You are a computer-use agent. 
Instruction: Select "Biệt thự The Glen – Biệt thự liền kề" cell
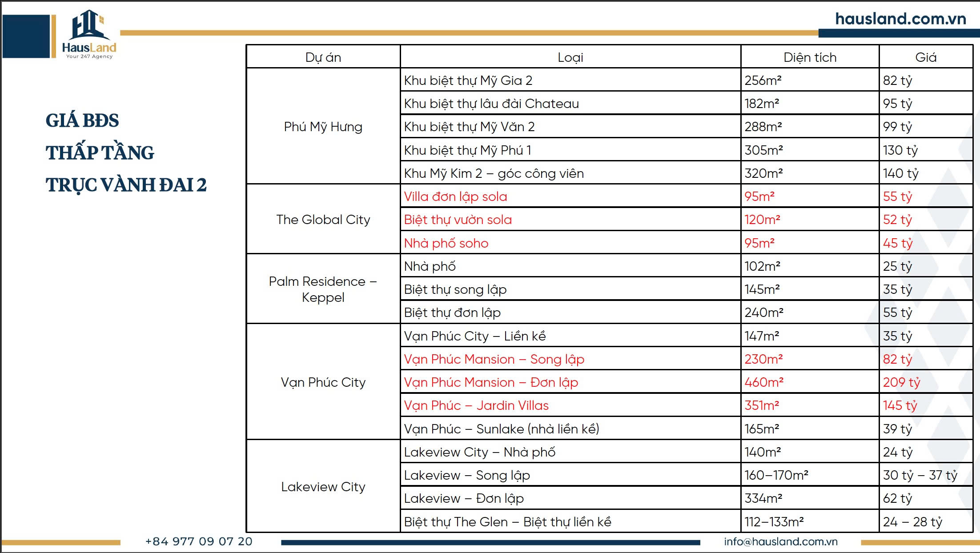pyautogui.click(x=570, y=521)
